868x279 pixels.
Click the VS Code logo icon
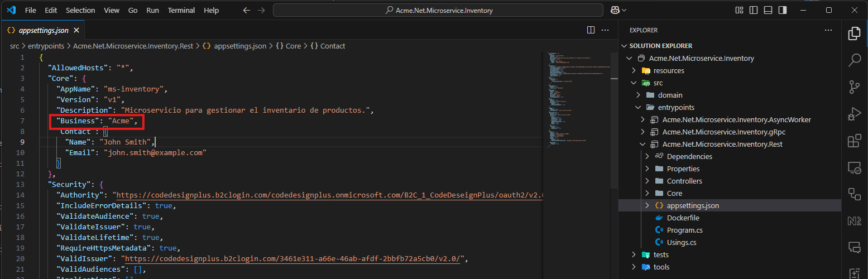[12, 10]
